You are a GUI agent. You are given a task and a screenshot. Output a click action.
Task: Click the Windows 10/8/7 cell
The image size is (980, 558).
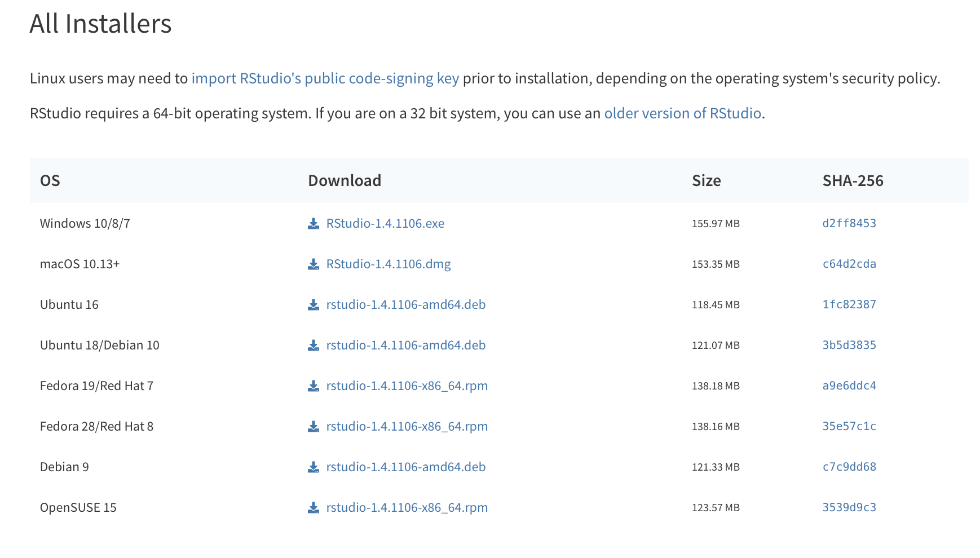click(85, 223)
